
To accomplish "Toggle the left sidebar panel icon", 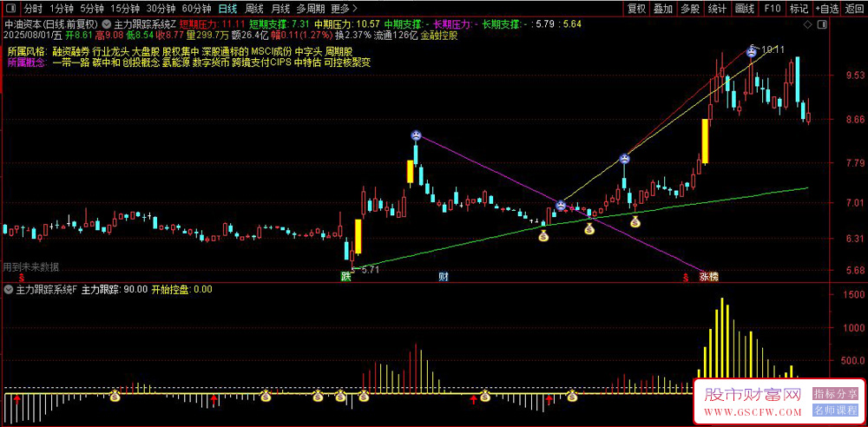I will [10, 9].
